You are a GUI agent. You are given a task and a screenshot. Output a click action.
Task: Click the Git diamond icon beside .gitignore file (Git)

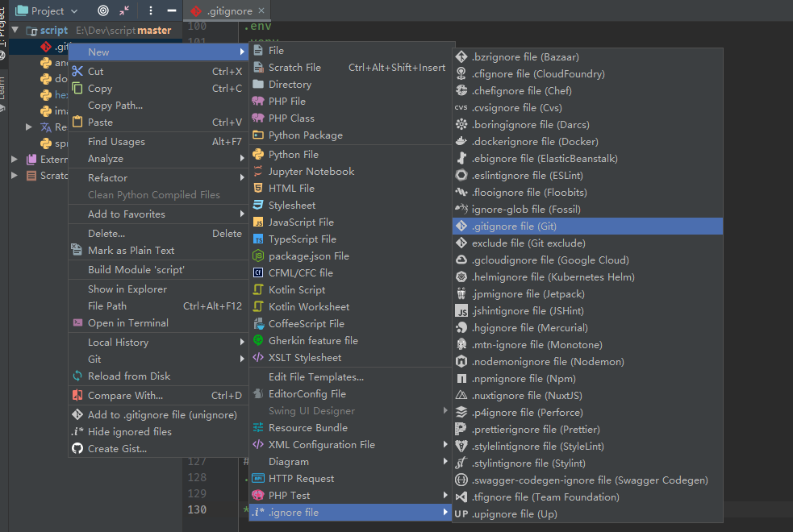461,226
